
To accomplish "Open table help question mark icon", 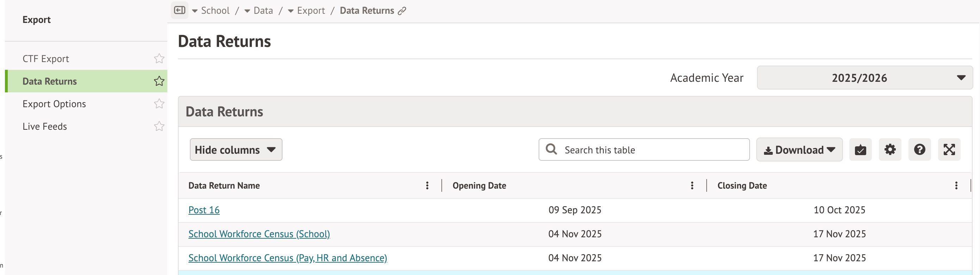I will click(919, 150).
